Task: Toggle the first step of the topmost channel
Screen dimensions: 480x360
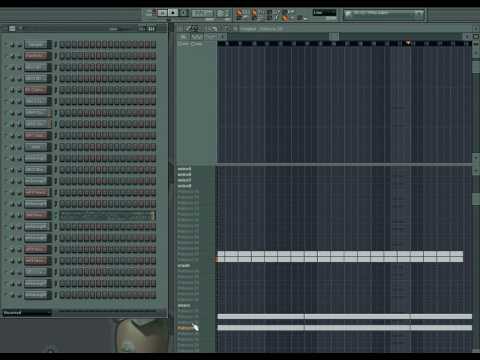Action: coord(62,44)
